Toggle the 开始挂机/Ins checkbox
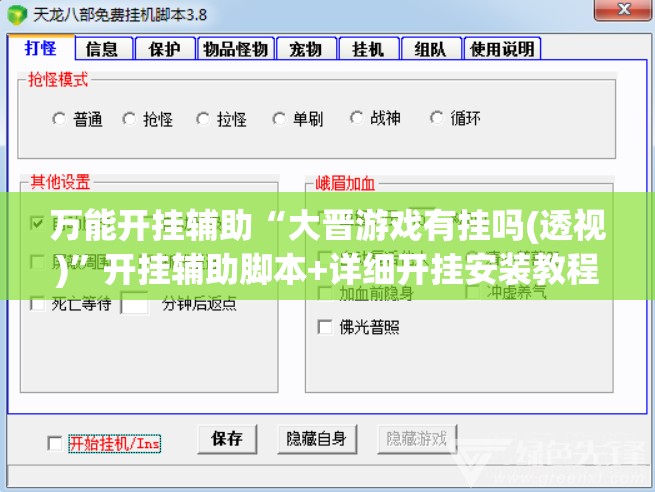The height and width of the screenshot is (492, 655). coord(55,443)
